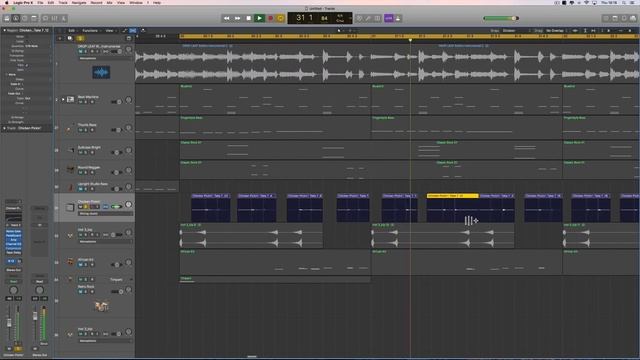Viewport: 640px width, 360px height.
Task: Open the Loop Browser icon
Action: coord(624,18)
